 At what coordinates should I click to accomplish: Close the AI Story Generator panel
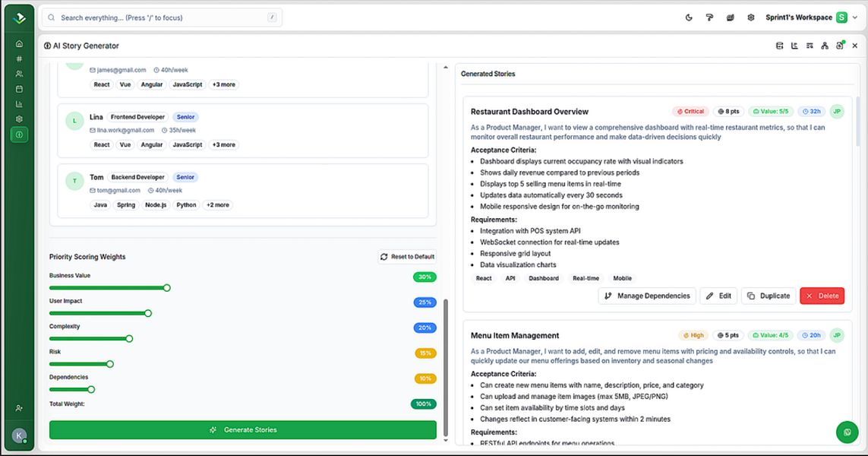tap(855, 46)
